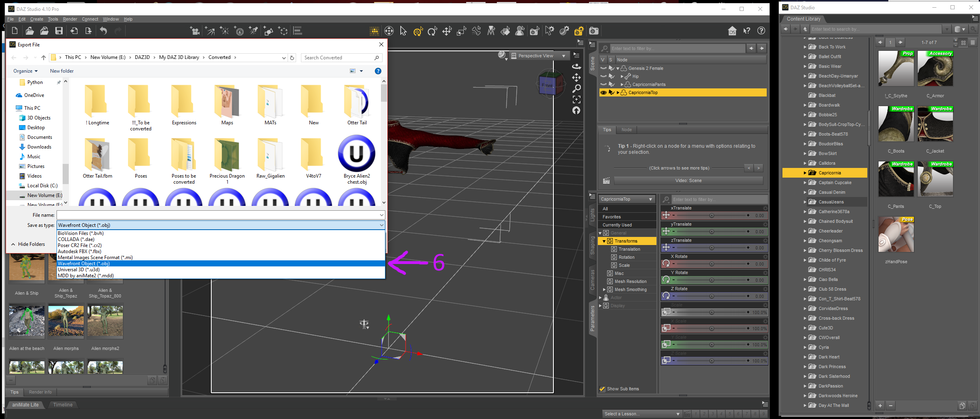The width and height of the screenshot is (980, 419).
Task: Uncheck the Show Sub Items checkbox
Action: (x=602, y=389)
